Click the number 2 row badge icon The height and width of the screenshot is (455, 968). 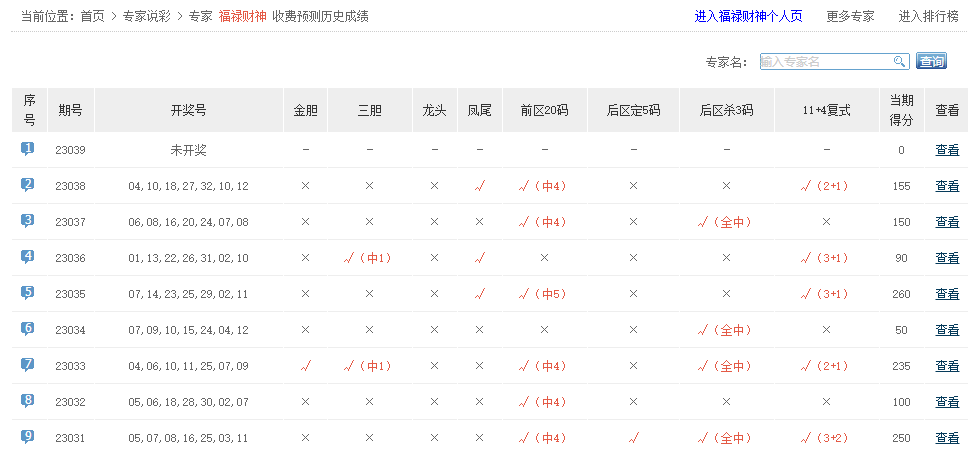click(28, 185)
